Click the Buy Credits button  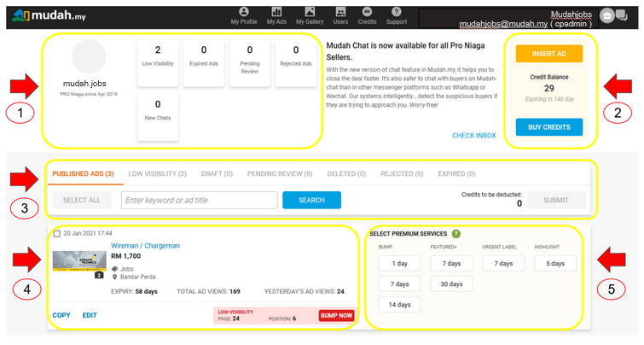tap(548, 127)
